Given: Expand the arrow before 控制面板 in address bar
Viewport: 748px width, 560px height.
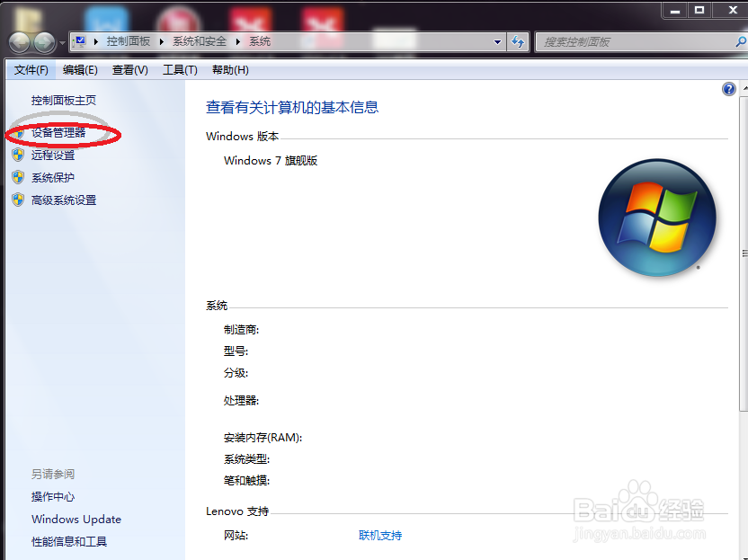Looking at the screenshot, I should tap(96, 42).
